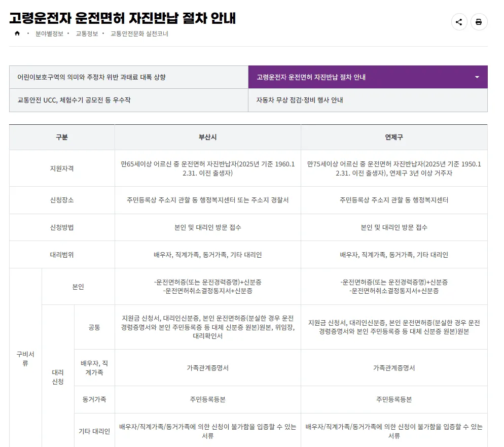Click the 본인 sub-row label
This screenshot has width=504, height=447.
pos(78,287)
